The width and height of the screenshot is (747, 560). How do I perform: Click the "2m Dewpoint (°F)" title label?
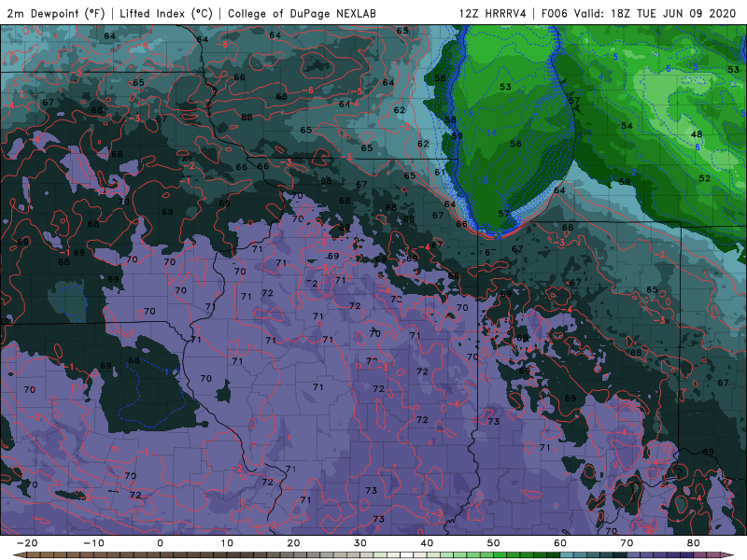pos(56,13)
